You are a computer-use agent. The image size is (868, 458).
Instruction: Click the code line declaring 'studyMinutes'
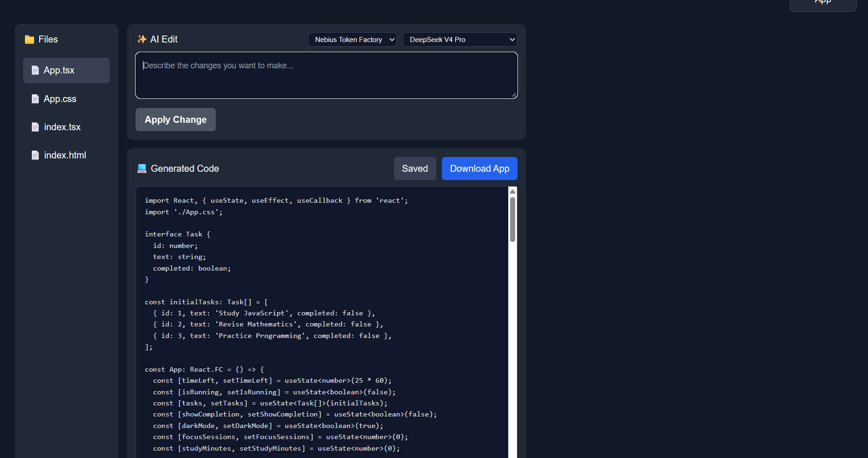tap(277, 448)
